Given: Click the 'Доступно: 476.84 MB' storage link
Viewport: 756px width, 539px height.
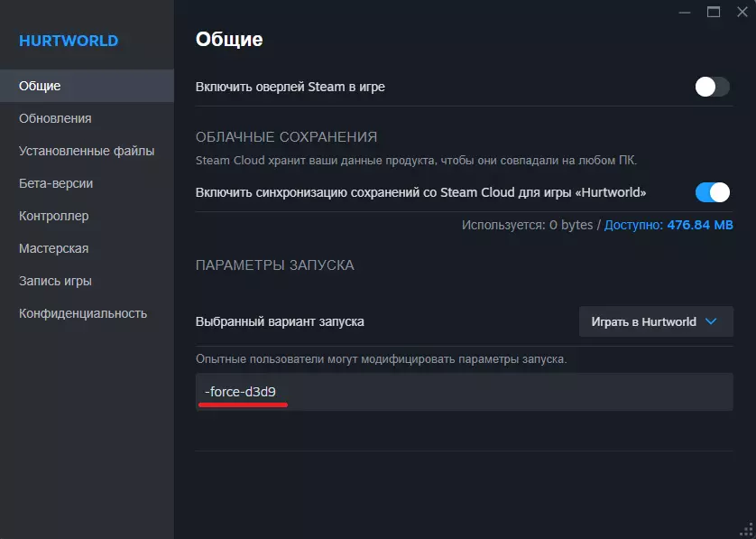Looking at the screenshot, I should click(x=668, y=224).
